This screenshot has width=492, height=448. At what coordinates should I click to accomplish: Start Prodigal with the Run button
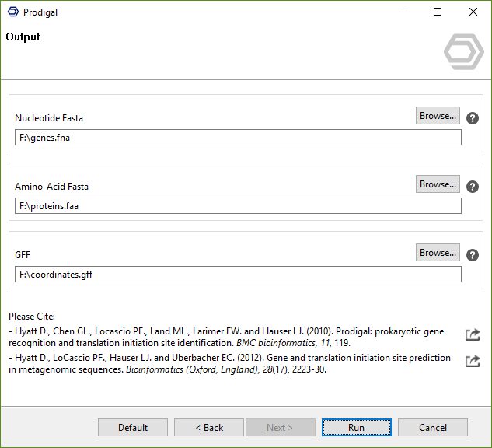356,428
